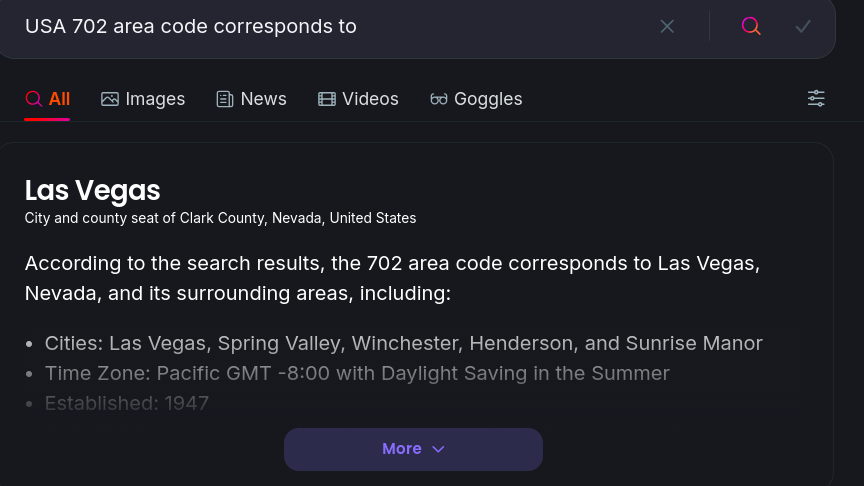Screen dimensions: 864x486
Task: Click the chevron beside More
Action: [438, 449]
